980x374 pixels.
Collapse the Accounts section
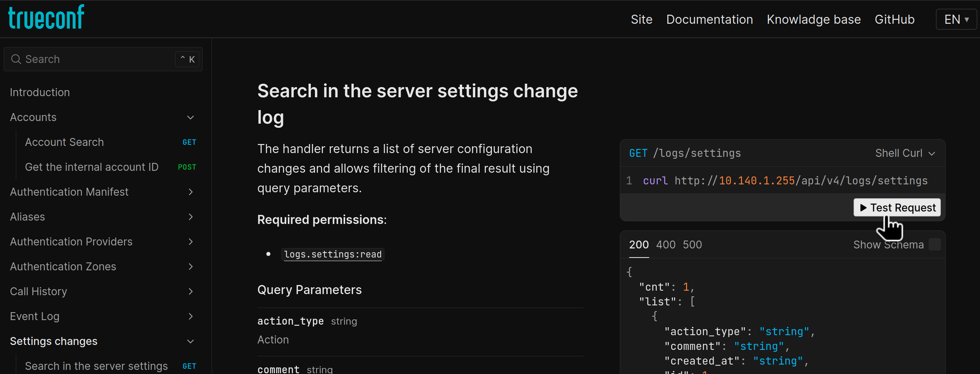coord(190,118)
